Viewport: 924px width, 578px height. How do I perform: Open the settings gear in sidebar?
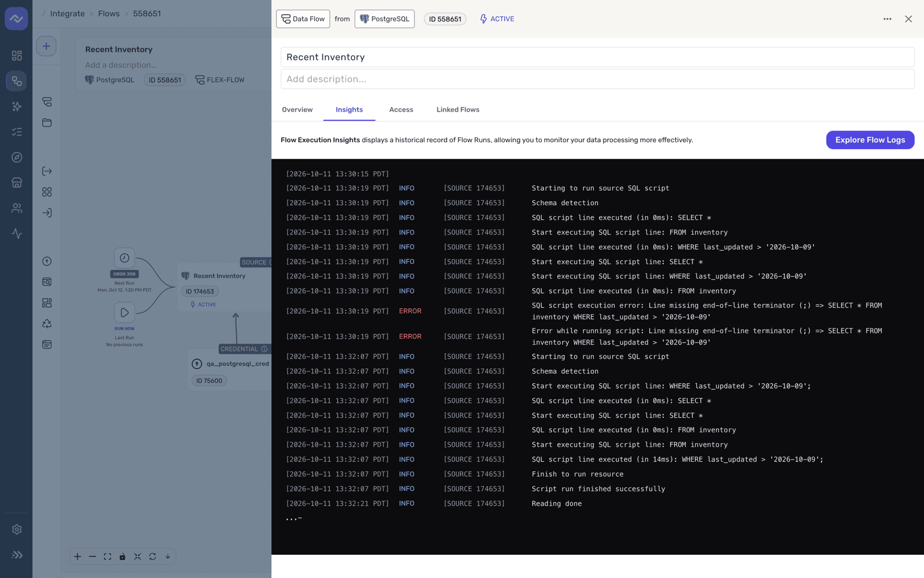[x=17, y=529]
